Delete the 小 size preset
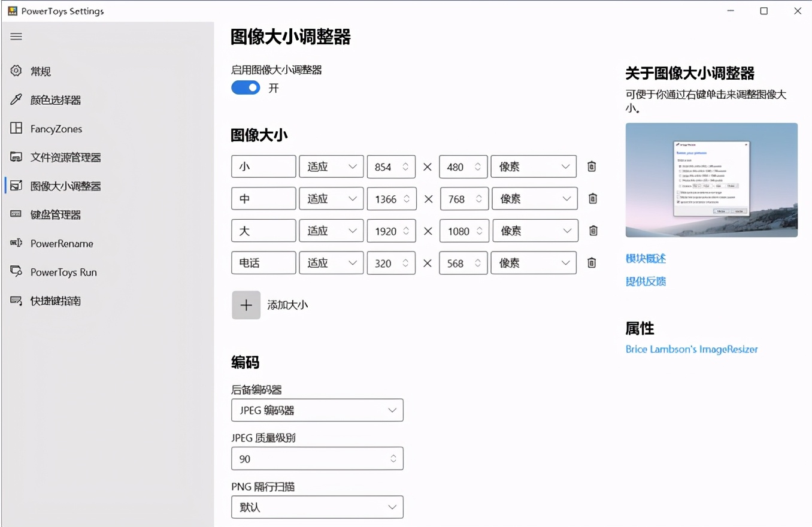The width and height of the screenshot is (812, 527). coord(592,166)
